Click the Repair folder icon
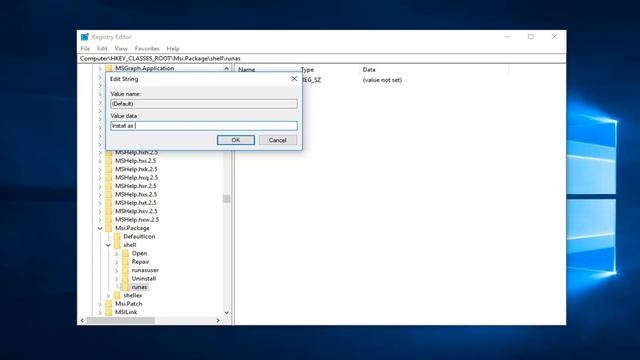This screenshot has height=360, width=640. point(125,262)
